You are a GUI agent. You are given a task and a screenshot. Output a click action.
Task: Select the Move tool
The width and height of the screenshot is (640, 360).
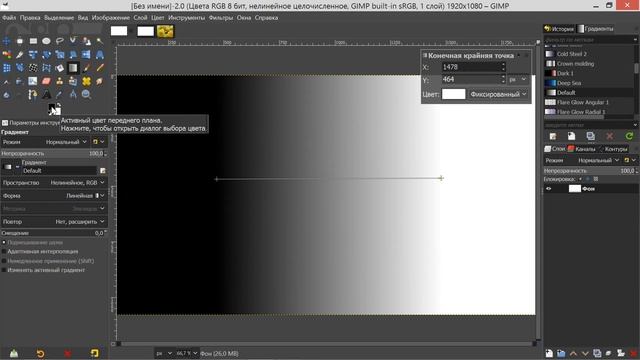(7, 41)
